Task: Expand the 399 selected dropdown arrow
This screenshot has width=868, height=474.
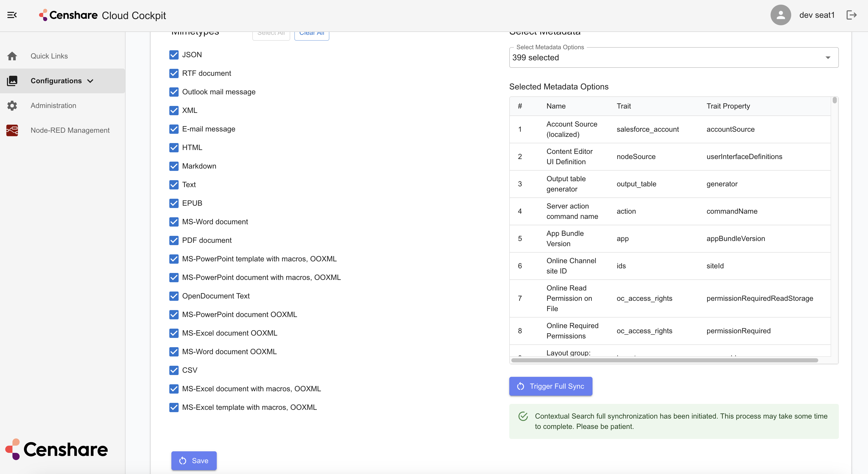Action: (828, 57)
